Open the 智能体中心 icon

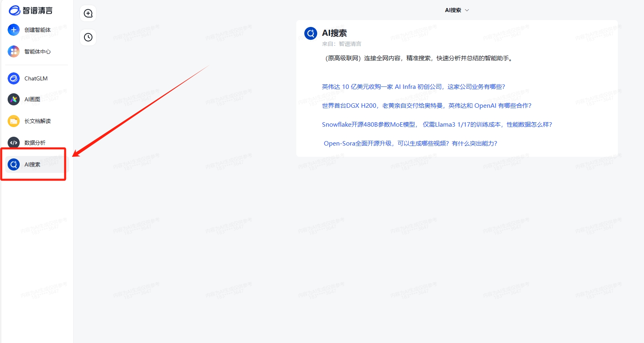[x=14, y=51]
